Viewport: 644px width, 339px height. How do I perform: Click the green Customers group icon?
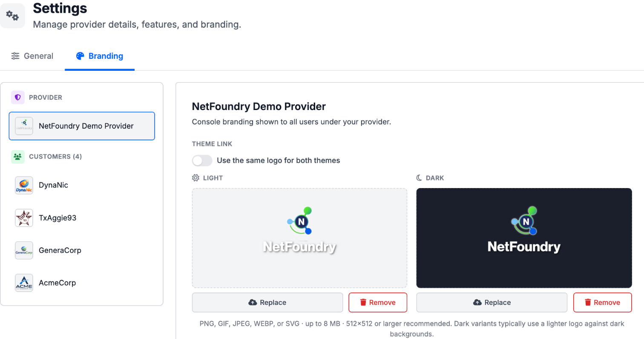[17, 156]
